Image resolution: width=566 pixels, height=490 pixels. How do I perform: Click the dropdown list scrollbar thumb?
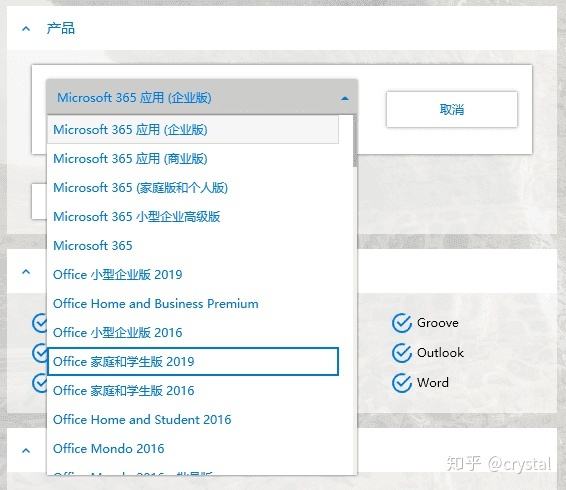click(355, 141)
